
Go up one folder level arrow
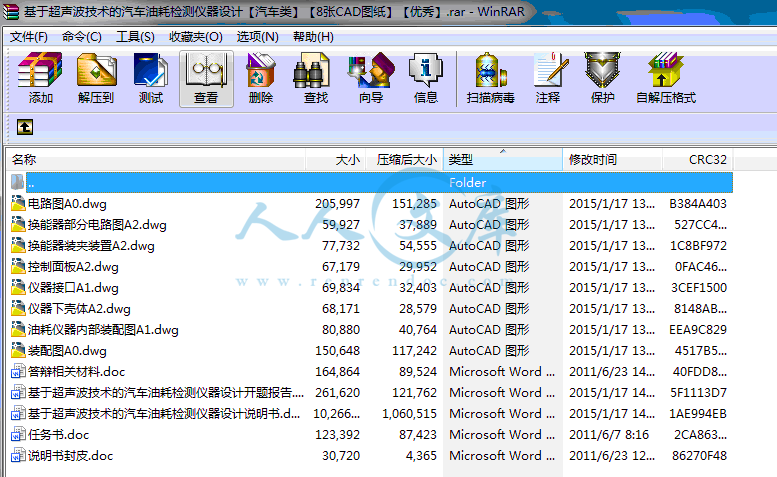[x=25, y=127]
